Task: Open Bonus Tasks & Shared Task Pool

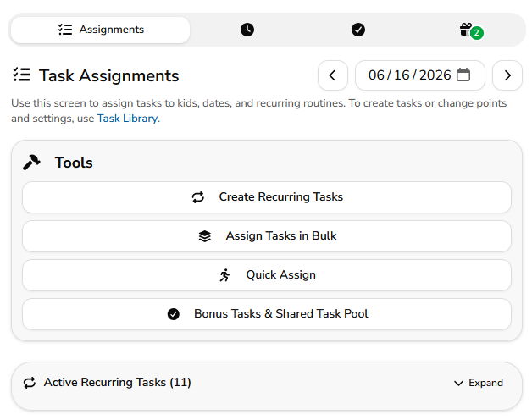Action: click(x=267, y=314)
